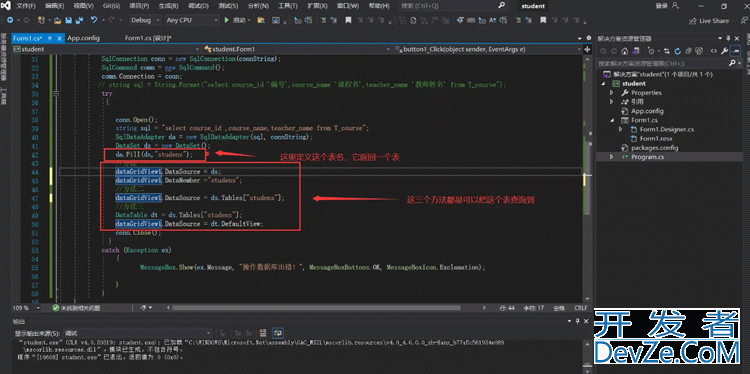This screenshot has width=750, height=374.
Task: Open the 帮助(H) menu
Action: (x=379, y=6)
